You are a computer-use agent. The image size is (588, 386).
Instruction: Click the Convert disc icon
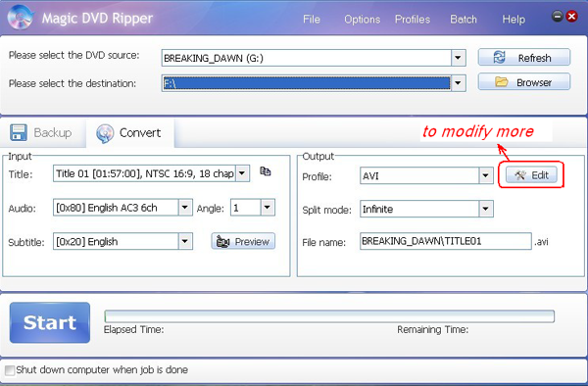105,133
